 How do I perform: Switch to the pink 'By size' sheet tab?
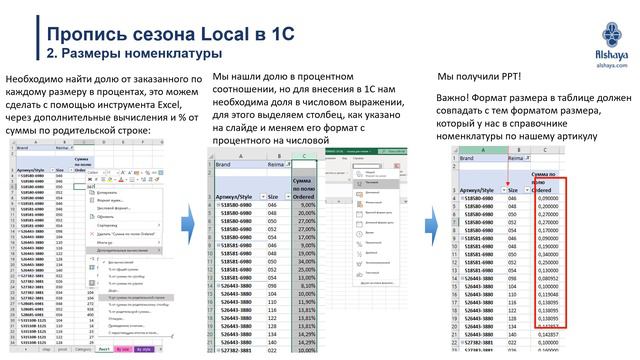[x=123, y=349]
